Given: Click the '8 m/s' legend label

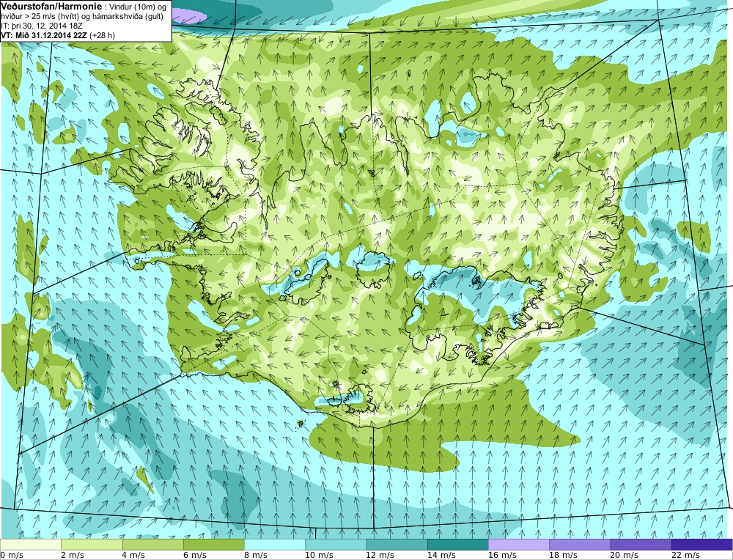Looking at the screenshot, I should click(255, 555).
